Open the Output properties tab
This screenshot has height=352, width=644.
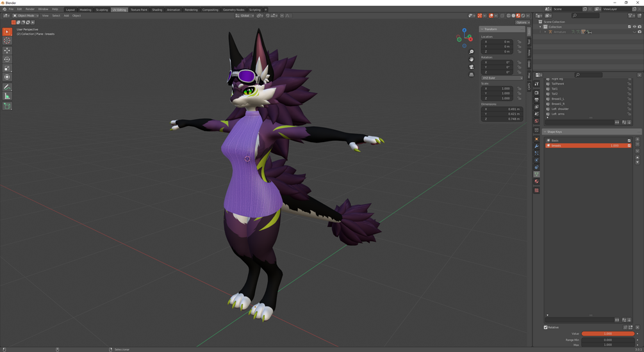536,100
